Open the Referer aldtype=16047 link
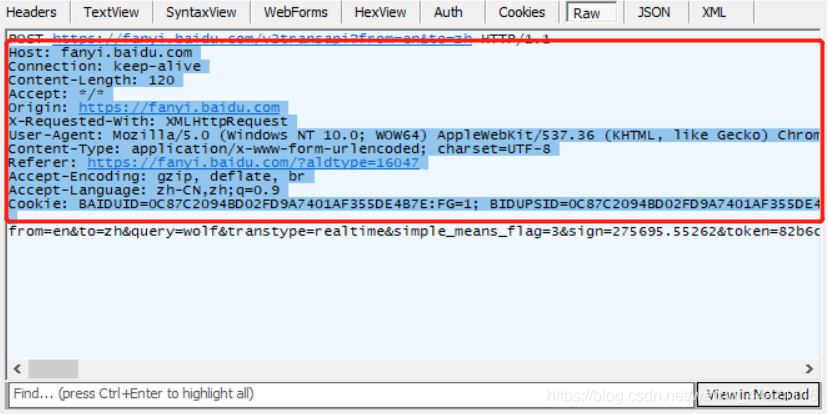The height and width of the screenshot is (414, 828). pyautogui.click(x=253, y=163)
